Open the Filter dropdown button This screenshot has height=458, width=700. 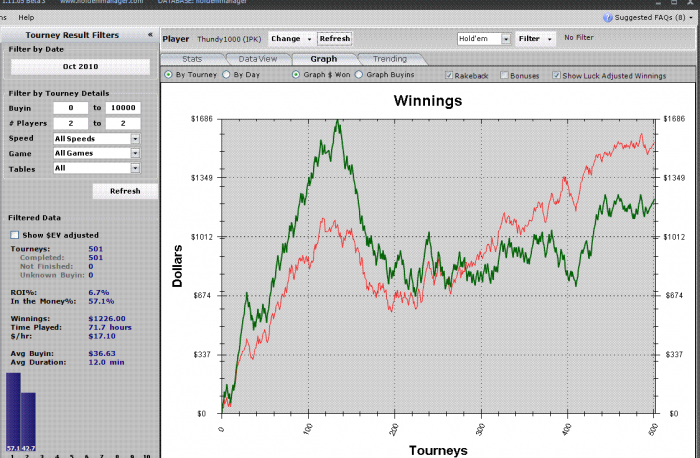[535, 39]
